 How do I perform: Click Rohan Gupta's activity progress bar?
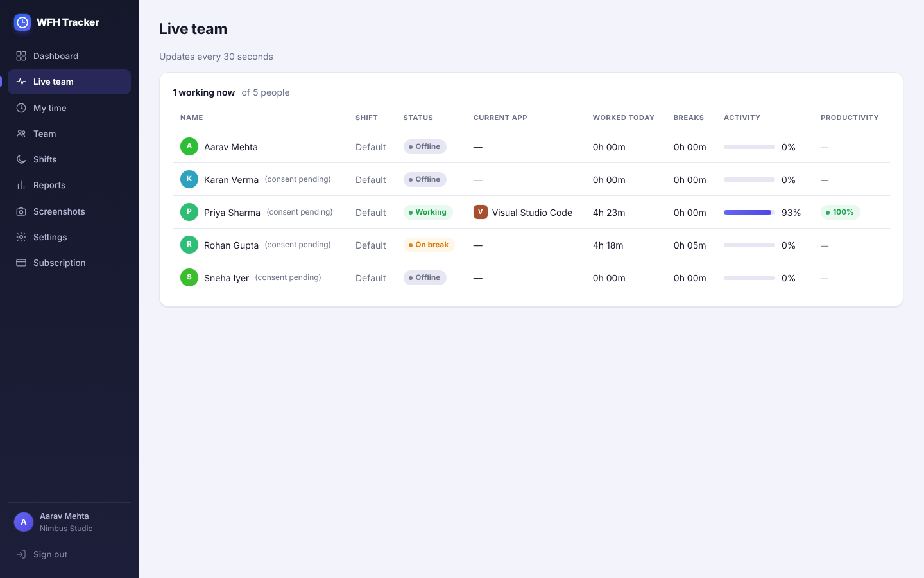click(x=749, y=245)
